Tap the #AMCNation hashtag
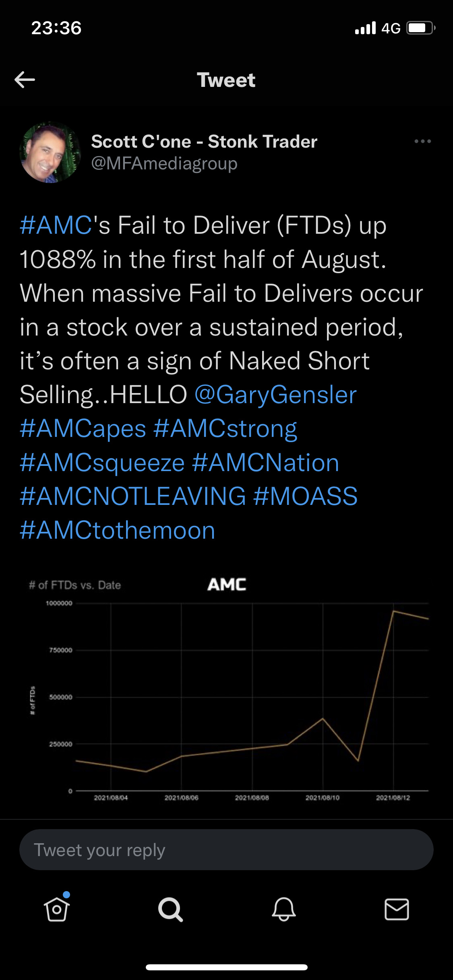 click(266, 463)
